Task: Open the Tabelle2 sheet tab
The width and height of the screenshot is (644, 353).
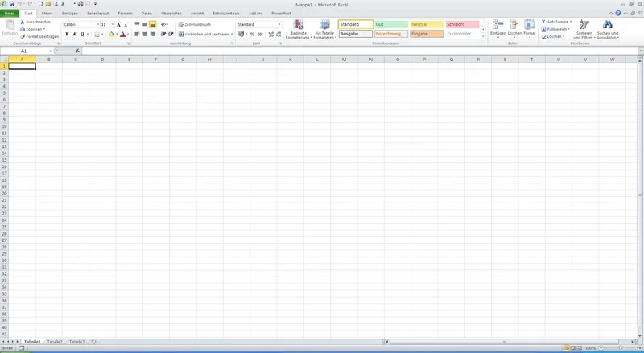Action: (55, 342)
